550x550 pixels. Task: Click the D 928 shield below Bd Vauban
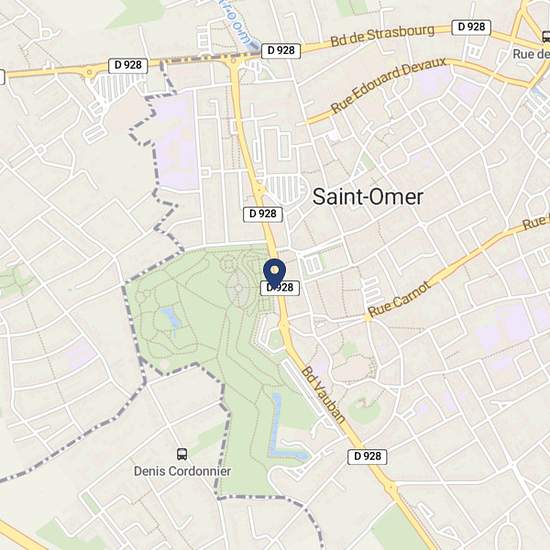[x=367, y=457]
